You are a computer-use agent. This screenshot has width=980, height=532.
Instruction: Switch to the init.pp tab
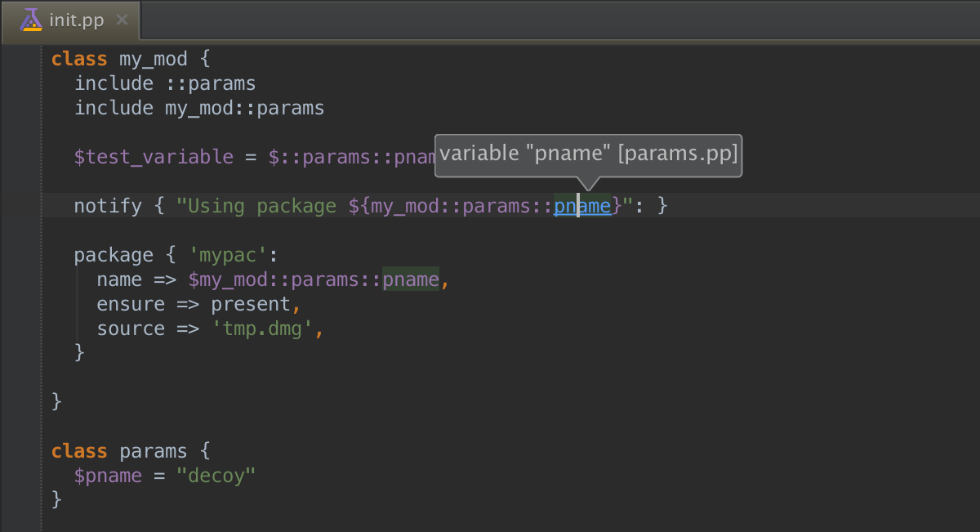[x=76, y=20]
